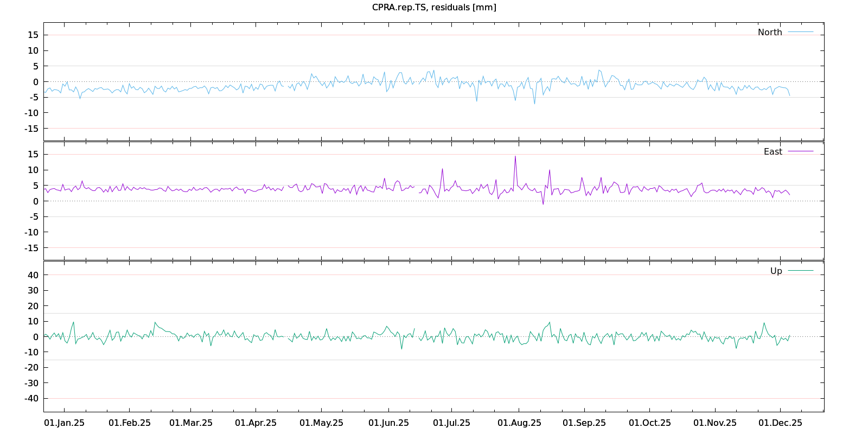This screenshot has width=868, height=434.
Task: Click the 01.Apr.25 date tick label
Action: click(256, 423)
